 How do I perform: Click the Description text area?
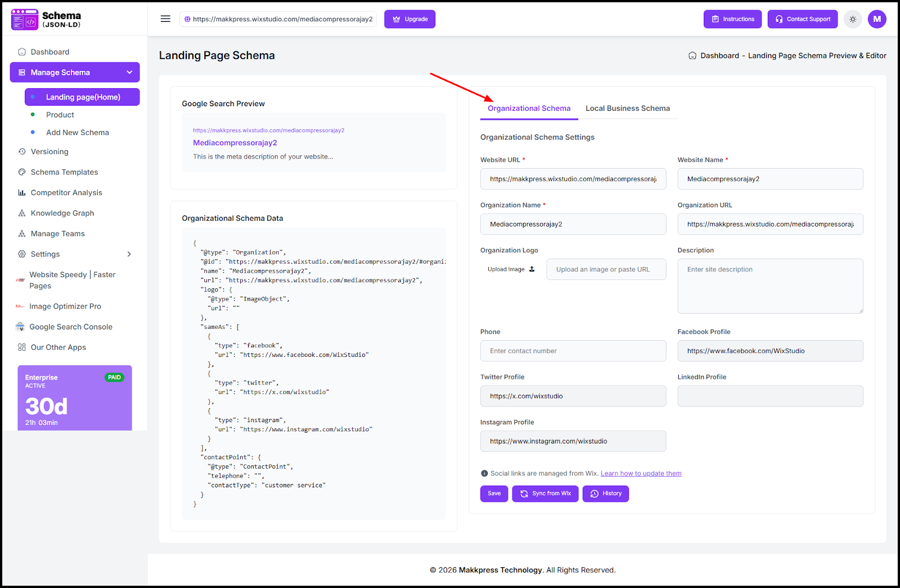point(770,286)
